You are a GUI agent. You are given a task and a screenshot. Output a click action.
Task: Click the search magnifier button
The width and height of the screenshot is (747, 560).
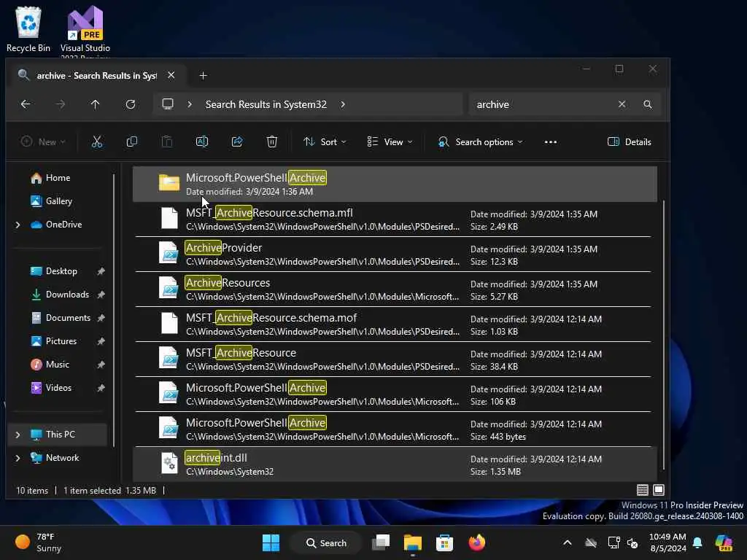648,104
